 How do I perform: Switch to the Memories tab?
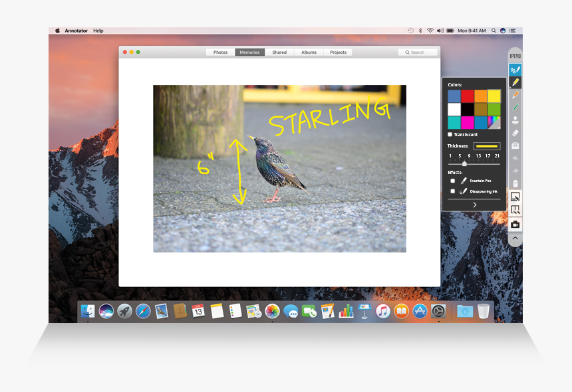[250, 52]
